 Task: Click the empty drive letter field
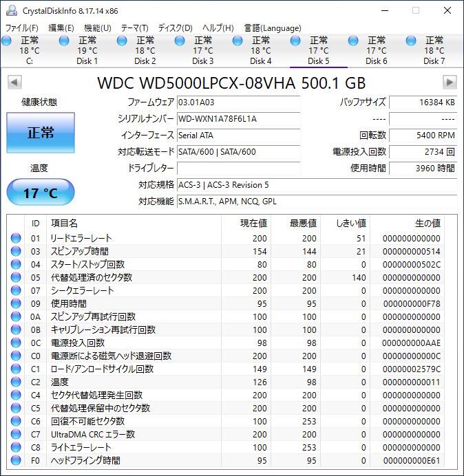tap(238, 168)
